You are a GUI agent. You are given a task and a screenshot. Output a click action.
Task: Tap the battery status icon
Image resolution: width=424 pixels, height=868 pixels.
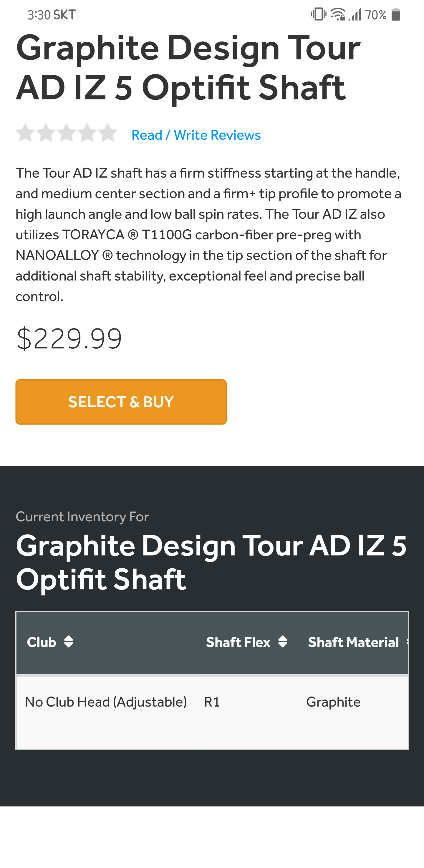pos(396,14)
